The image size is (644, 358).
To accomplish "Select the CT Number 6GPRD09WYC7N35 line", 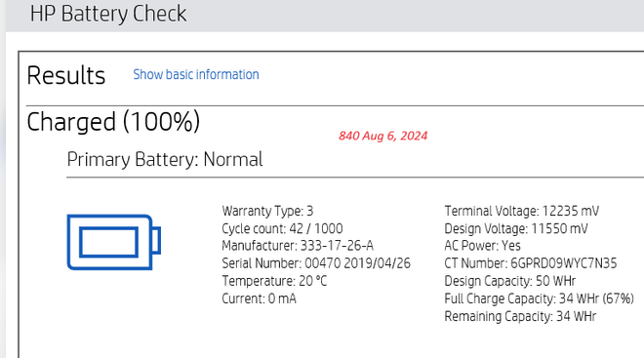I will click(x=531, y=263).
